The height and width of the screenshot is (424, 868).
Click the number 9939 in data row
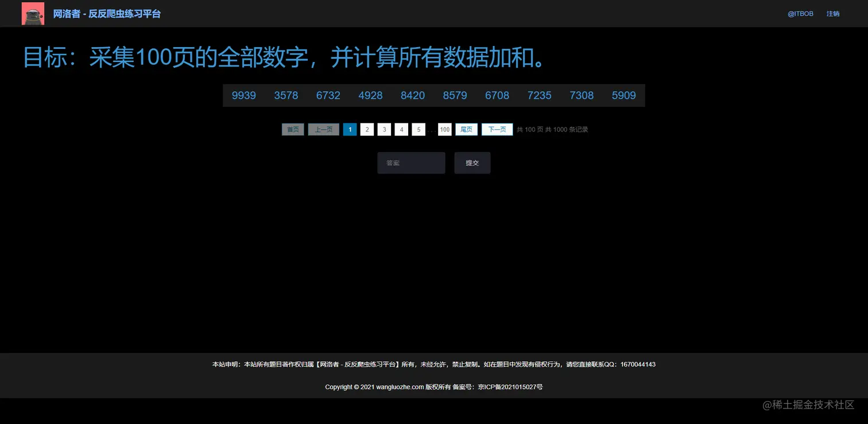point(244,95)
